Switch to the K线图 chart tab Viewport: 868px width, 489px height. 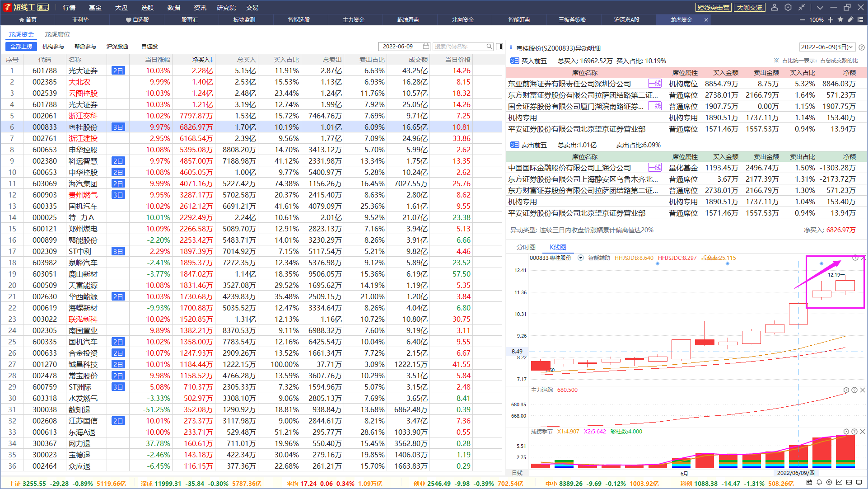558,247
